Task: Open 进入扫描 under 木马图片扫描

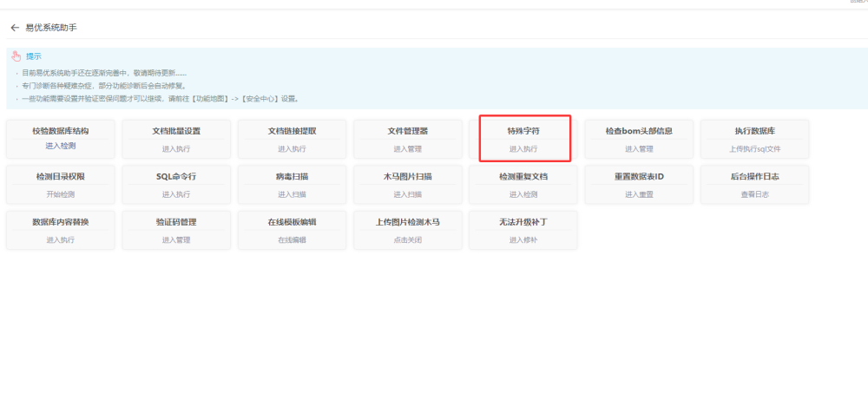Action: tap(407, 194)
